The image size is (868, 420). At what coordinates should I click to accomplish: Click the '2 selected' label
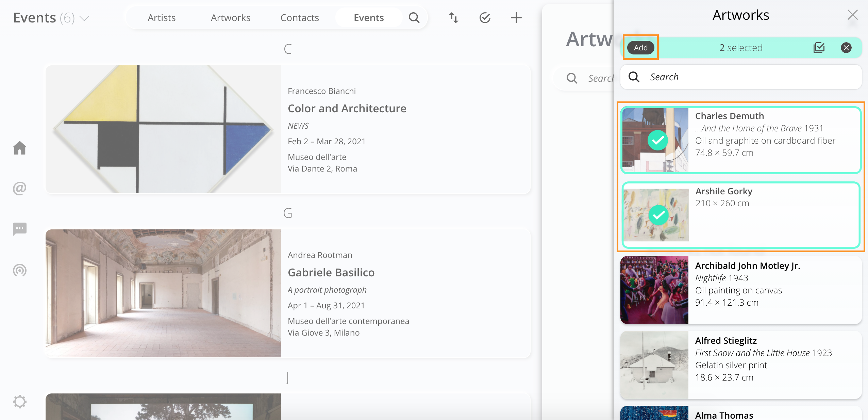[740, 48]
